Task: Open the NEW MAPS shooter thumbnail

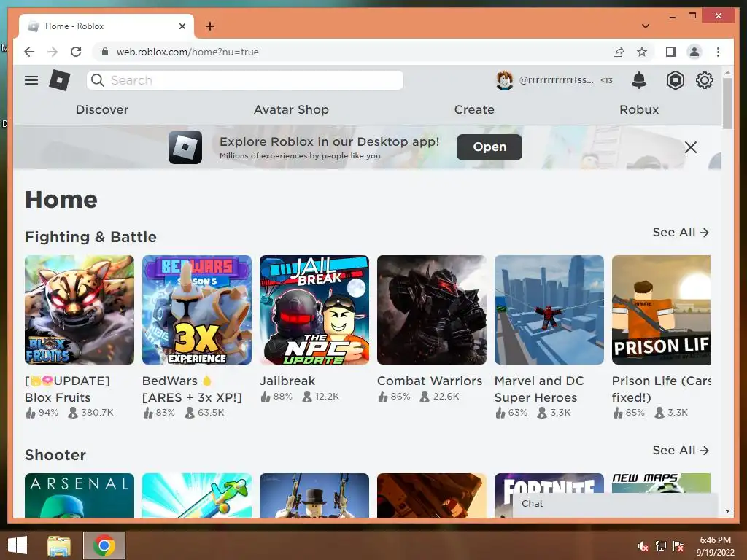Action: pyautogui.click(x=661, y=483)
